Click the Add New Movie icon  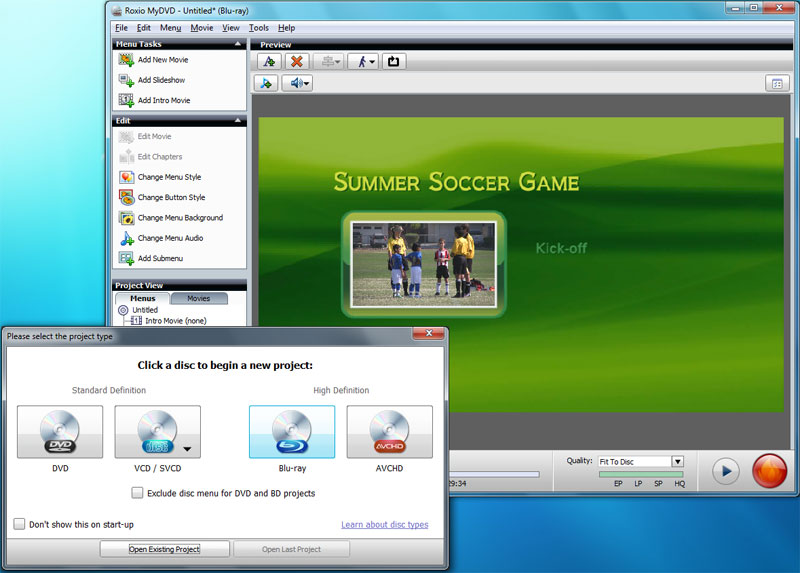[x=126, y=60]
